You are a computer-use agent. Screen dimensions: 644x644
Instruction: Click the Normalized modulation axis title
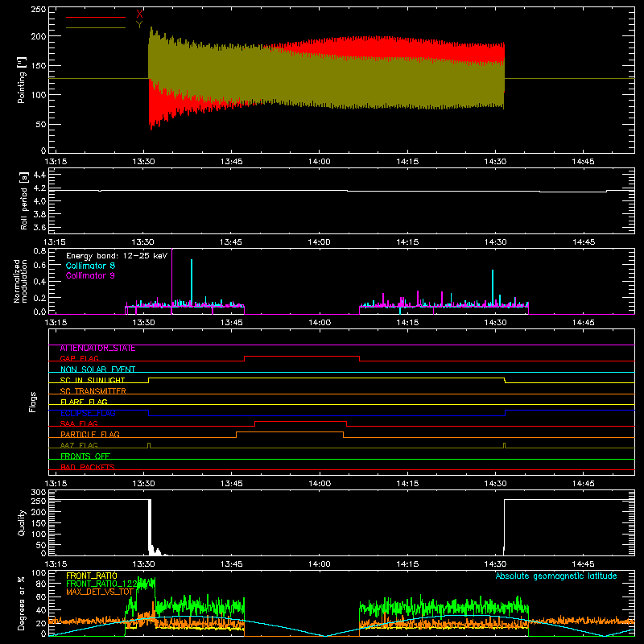coord(20,281)
